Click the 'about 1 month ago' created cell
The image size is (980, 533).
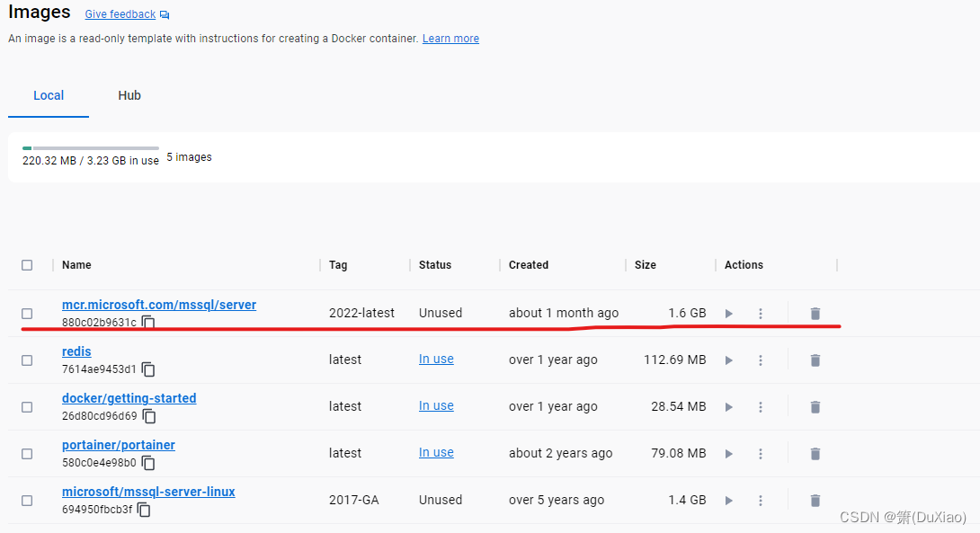click(564, 313)
